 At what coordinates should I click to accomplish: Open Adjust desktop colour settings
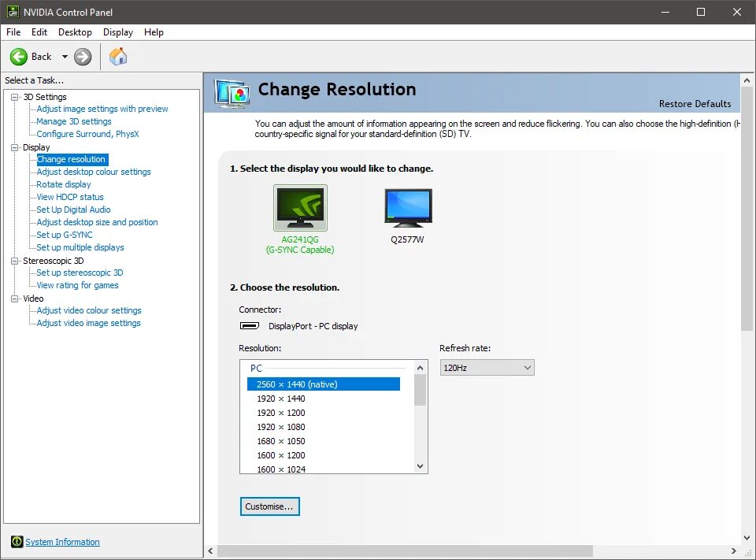pos(94,172)
